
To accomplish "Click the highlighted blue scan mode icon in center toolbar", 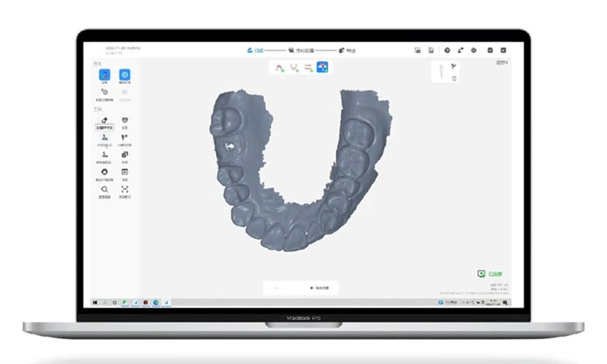I will point(322,67).
